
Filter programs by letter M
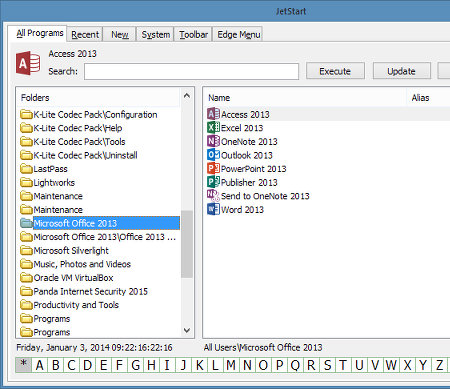tap(231, 365)
